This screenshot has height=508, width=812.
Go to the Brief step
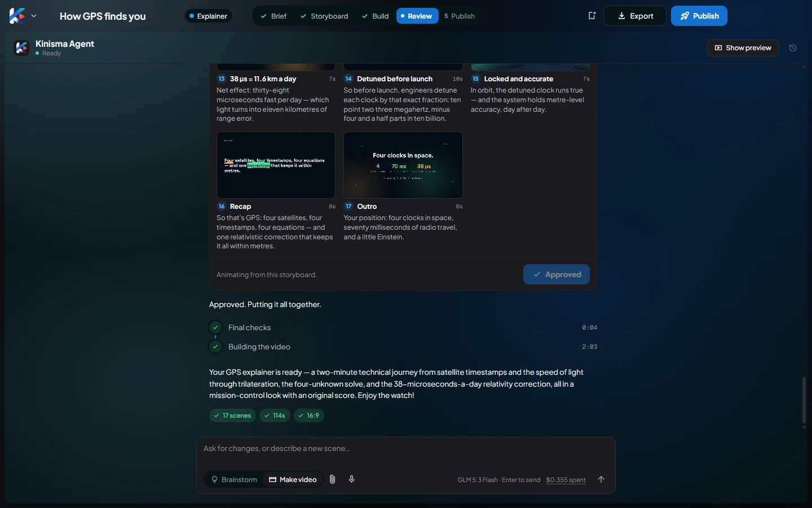coord(273,16)
